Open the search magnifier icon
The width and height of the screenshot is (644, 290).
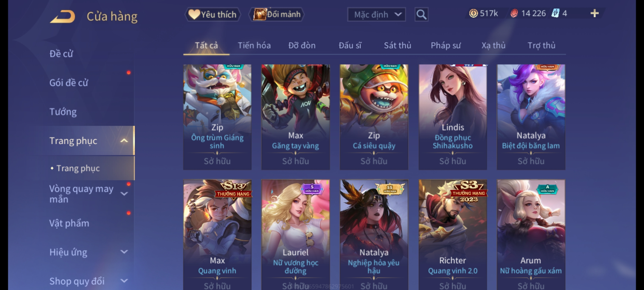421,15
